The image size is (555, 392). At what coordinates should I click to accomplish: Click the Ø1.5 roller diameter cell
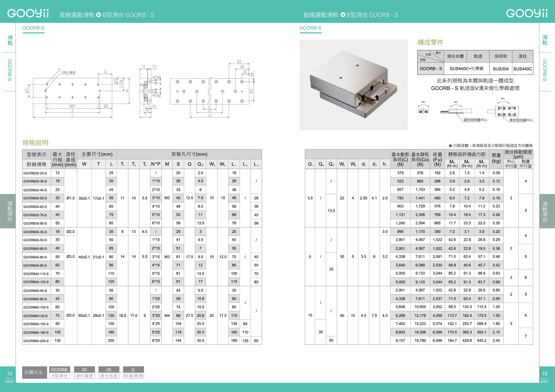point(71,198)
